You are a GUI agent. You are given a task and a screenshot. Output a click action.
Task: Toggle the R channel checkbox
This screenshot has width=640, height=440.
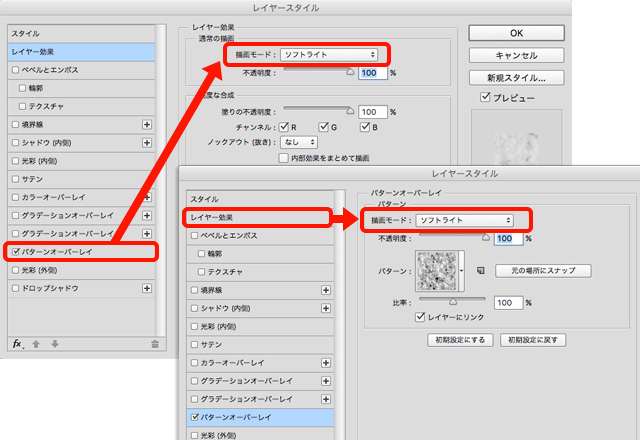[x=284, y=127]
